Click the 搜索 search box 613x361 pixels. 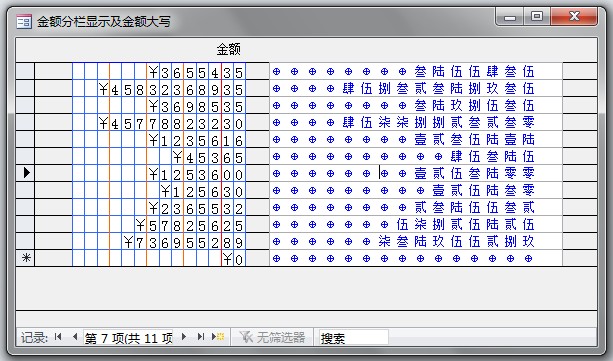click(354, 337)
